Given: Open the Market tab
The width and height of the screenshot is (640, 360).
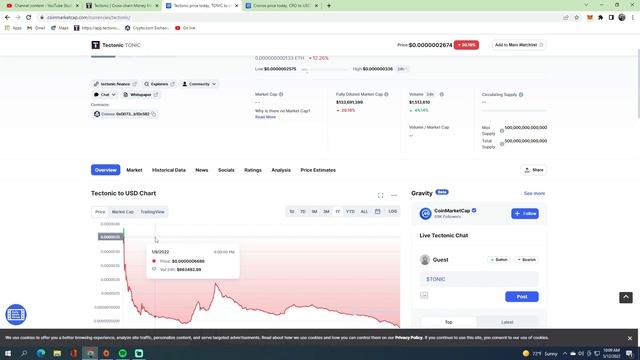Looking at the screenshot, I should 134,170.
